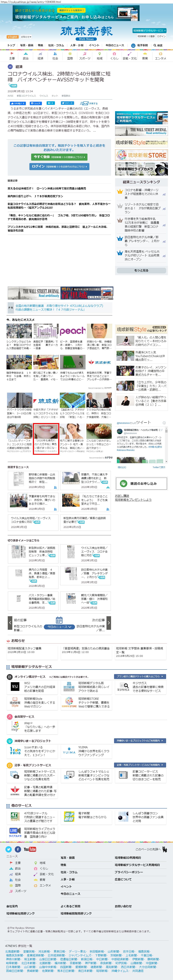Image resolution: width=173 pixels, height=980 pixels.
Task: Expand the お知らせ language dropdown
Action: [26, 37]
